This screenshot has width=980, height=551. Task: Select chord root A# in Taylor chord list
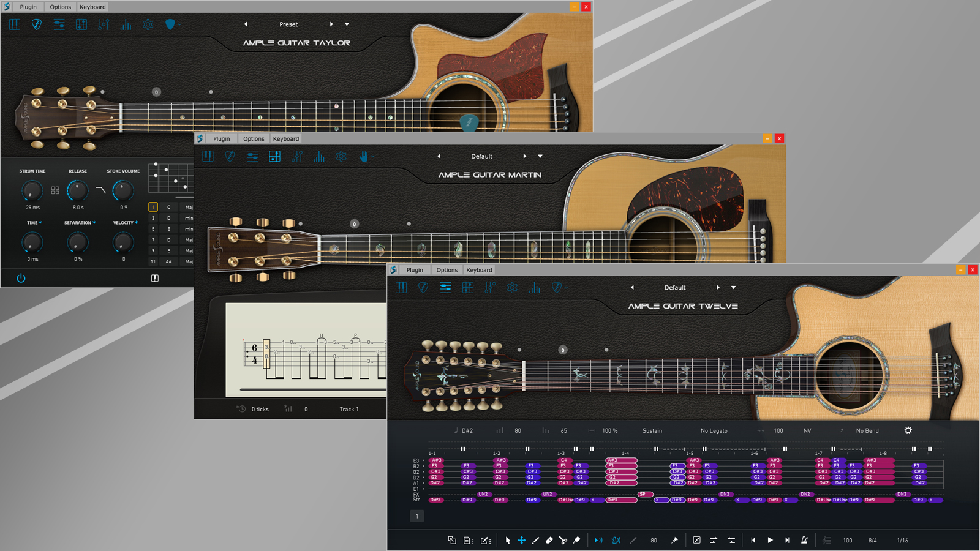point(169,261)
